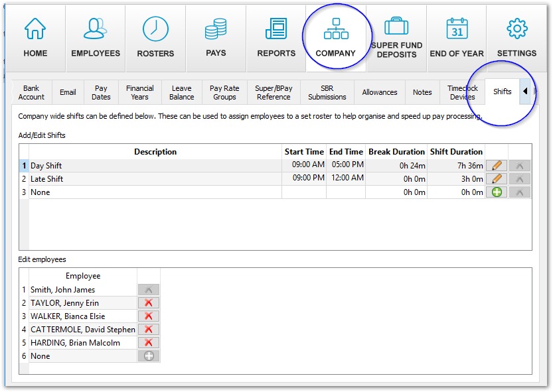Switch to the Email tab
The width and height of the screenshot is (553, 392).
tap(68, 92)
